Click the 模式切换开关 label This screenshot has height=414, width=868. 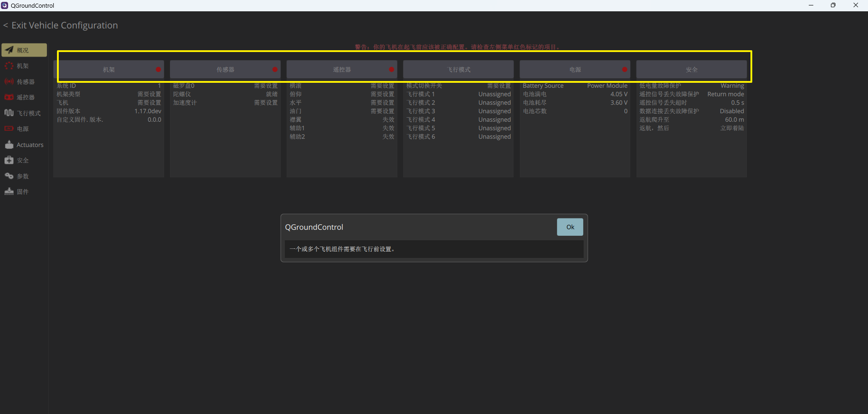(424, 86)
